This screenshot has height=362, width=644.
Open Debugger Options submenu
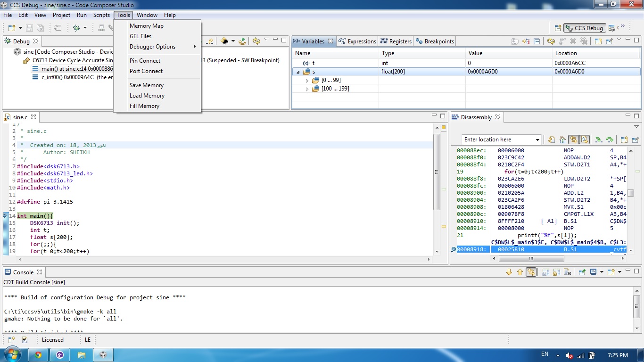[157, 47]
